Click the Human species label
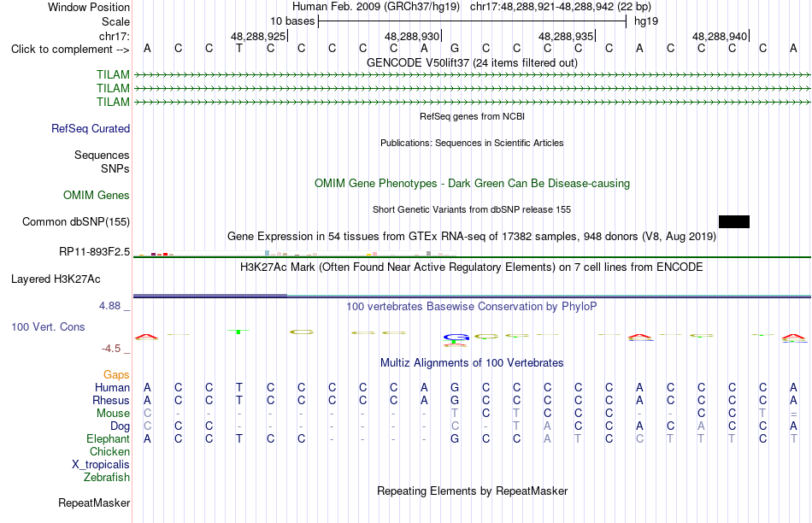The width and height of the screenshot is (812, 523). (112, 387)
